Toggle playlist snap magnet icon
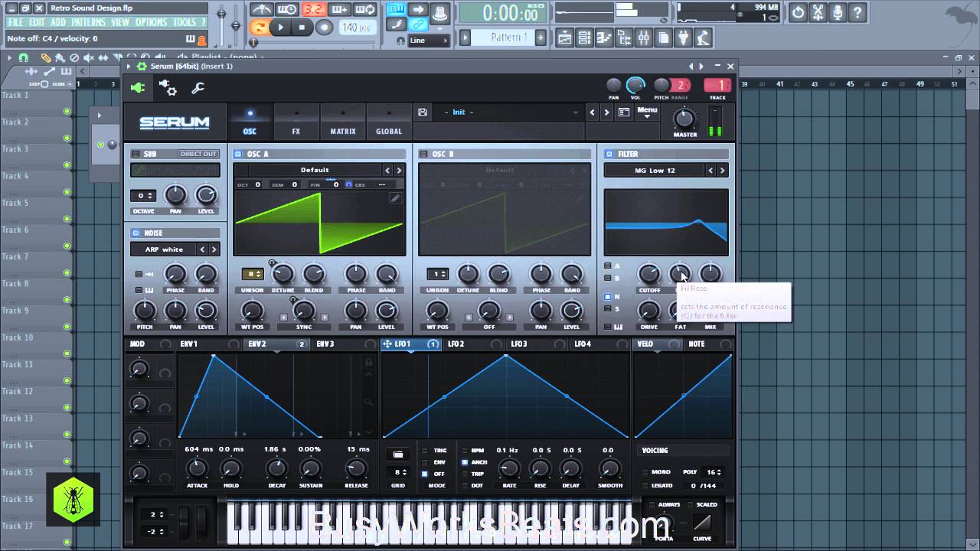Screen dimensions: 980x551 (24, 57)
